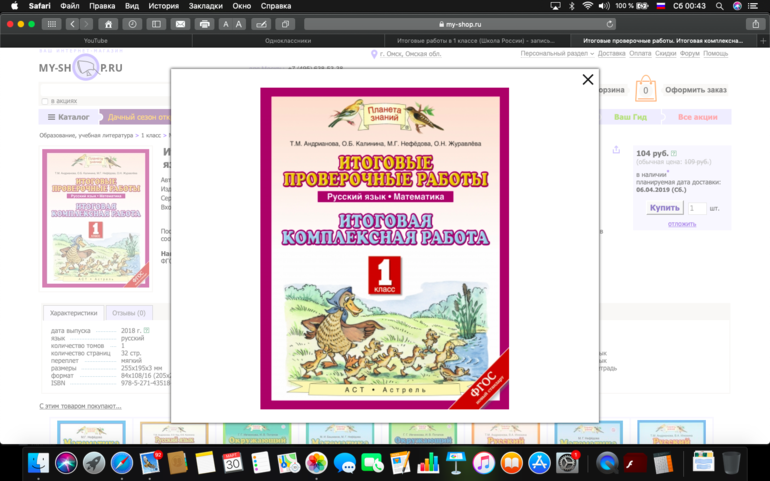The image size is (770, 481).
Task: Close the enlarged book cover popup
Action: pos(588,80)
